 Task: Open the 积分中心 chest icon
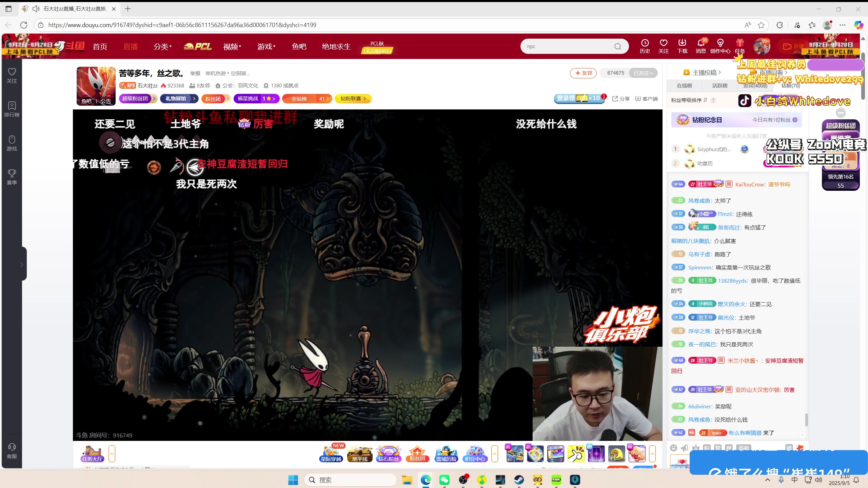pos(475,454)
